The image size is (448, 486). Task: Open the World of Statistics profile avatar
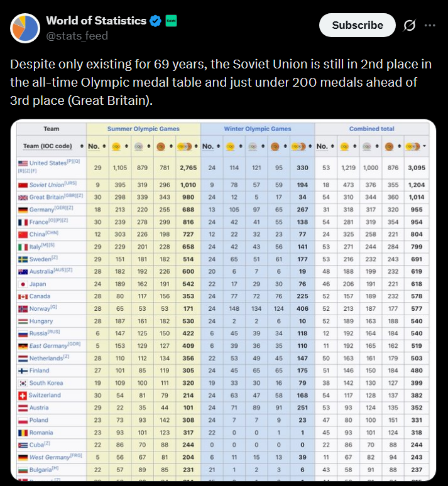[x=24, y=28]
